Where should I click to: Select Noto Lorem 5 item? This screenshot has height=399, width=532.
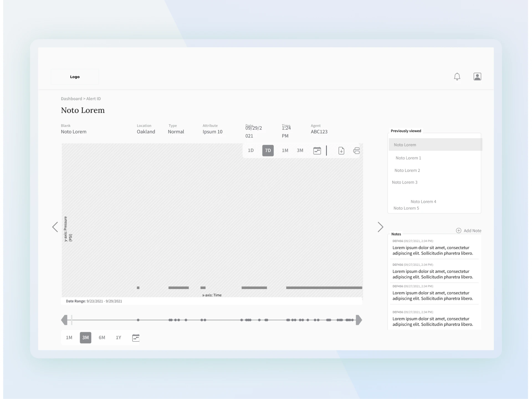pos(406,208)
